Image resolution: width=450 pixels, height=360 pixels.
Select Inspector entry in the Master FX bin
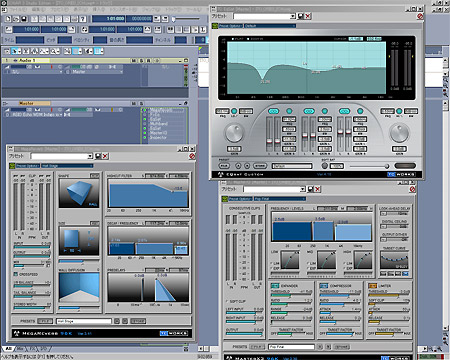(158, 137)
